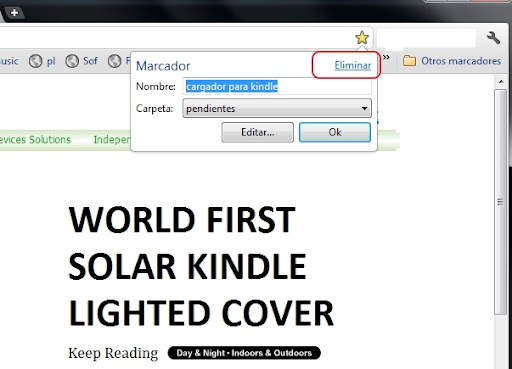Open a new tab with plus button
This screenshot has height=369, width=512.
(14, 13)
